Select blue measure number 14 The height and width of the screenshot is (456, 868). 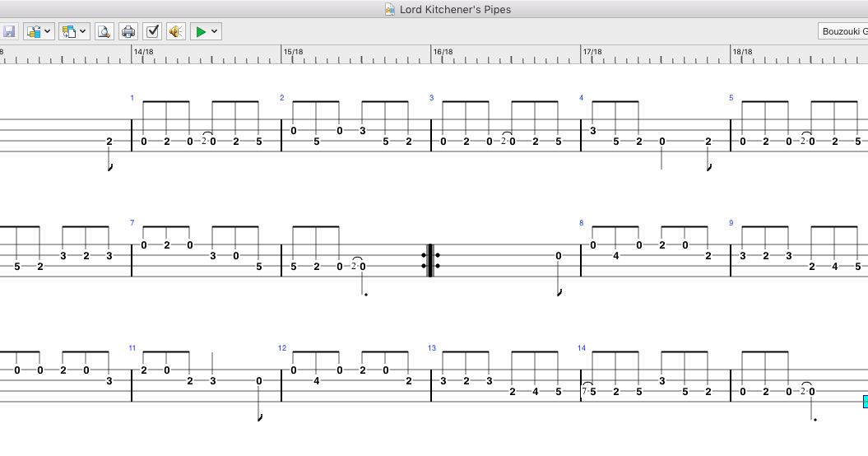click(581, 348)
